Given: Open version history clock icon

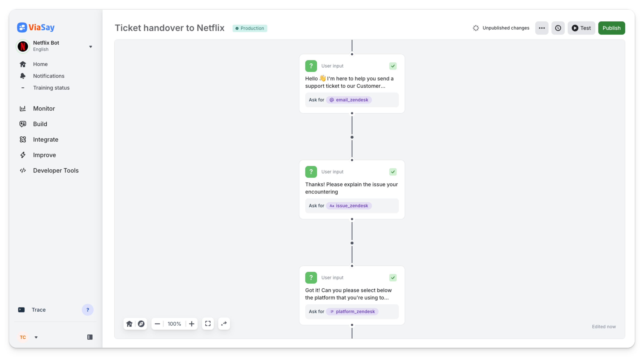Looking at the screenshot, I should click(x=558, y=28).
